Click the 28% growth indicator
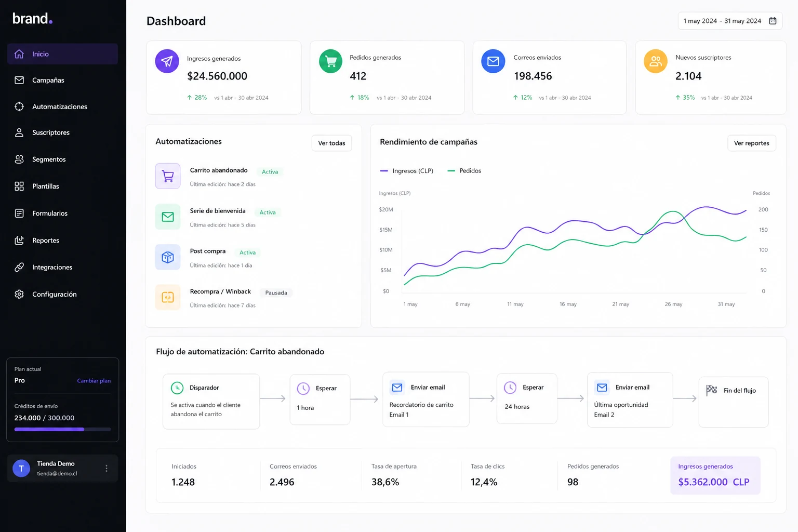Image resolution: width=798 pixels, height=532 pixels. (x=197, y=98)
